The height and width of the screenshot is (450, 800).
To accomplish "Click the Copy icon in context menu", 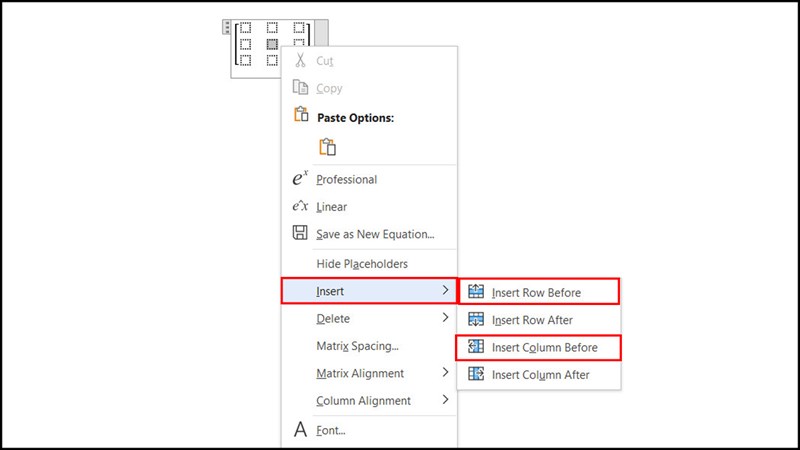I will tap(299, 88).
